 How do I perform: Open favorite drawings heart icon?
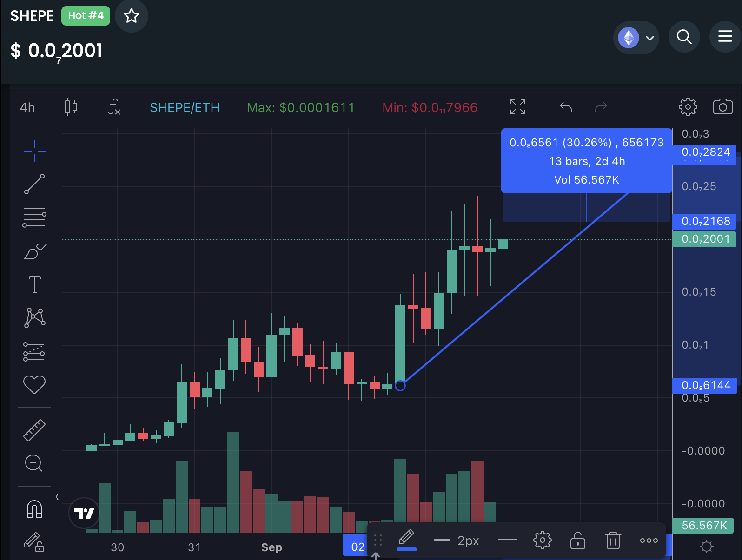pos(34,384)
